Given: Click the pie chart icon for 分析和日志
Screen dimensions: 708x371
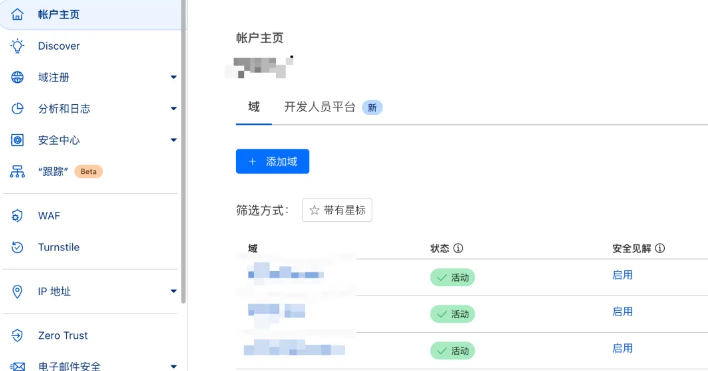Looking at the screenshot, I should (x=17, y=108).
